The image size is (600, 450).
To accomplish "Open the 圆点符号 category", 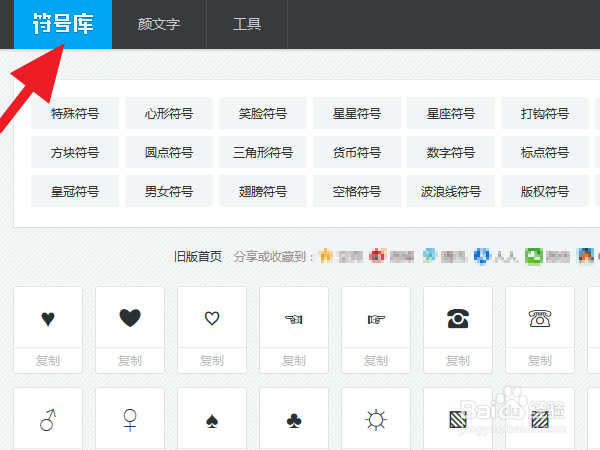I will tap(169, 152).
